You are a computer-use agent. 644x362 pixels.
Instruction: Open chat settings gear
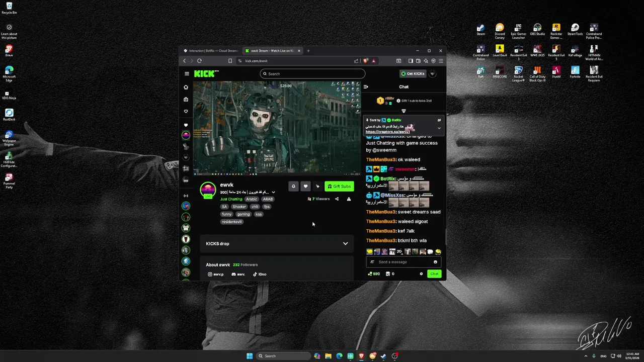click(421, 274)
